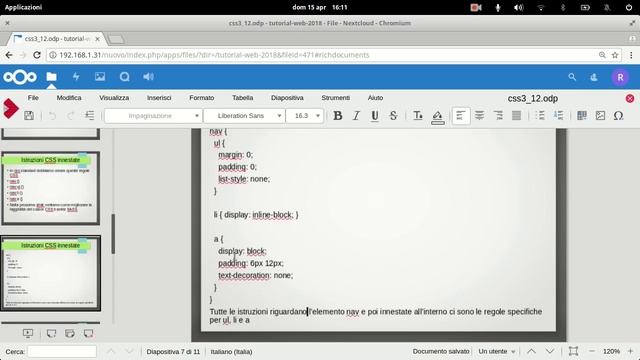This screenshot has height=360, width=640.
Task: Open the Tabella menu
Action: coord(242,98)
